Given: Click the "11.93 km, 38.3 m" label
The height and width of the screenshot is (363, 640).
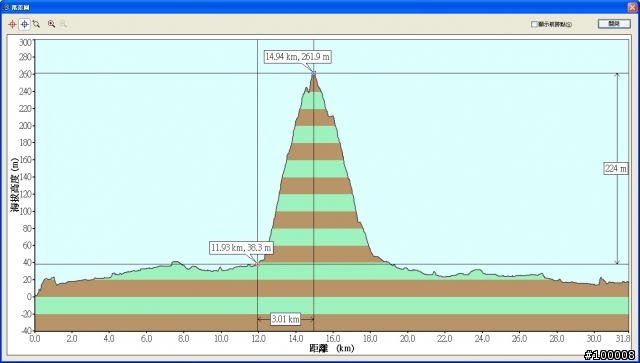Looking at the screenshot, I should (241, 248).
